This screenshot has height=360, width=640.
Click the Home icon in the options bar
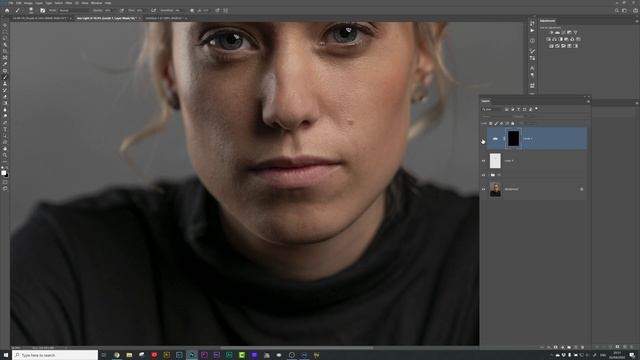tap(7, 11)
